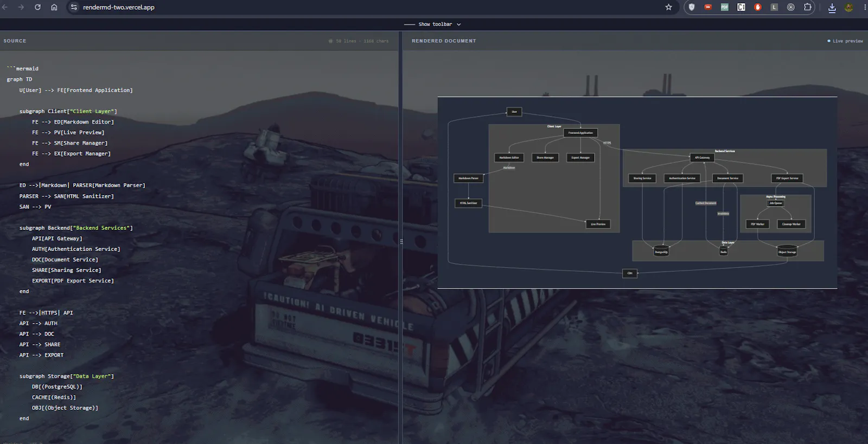Click the 'FE --> ED[Markdown Editor]' line
Screen dimensions: 868x444
tap(73, 122)
